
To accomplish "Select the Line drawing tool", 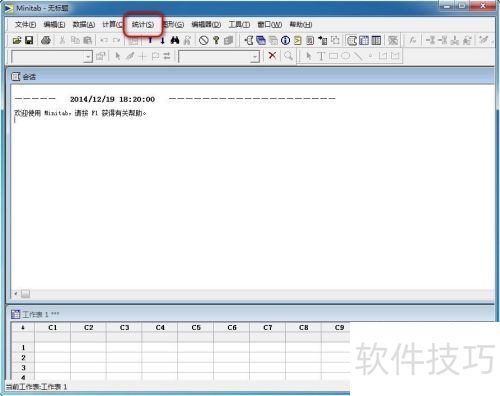I will (x=358, y=56).
